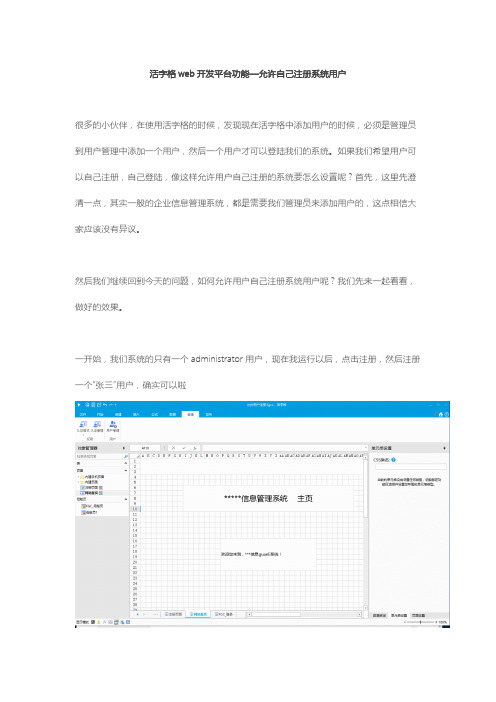The height and width of the screenshot is (702, 496).
Task: Pin or unpin the 单元格设置 panel
Action: [x=445, y=448]
